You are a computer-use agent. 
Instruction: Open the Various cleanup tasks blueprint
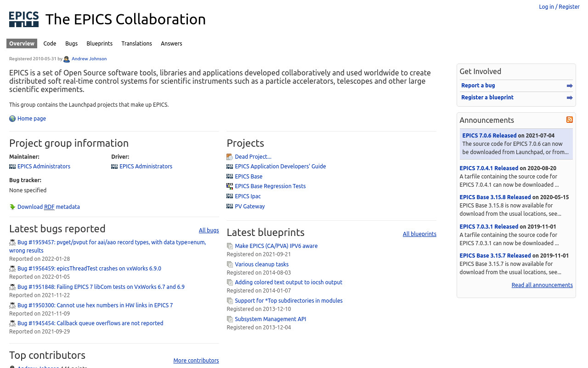click(x=262, y=264)
